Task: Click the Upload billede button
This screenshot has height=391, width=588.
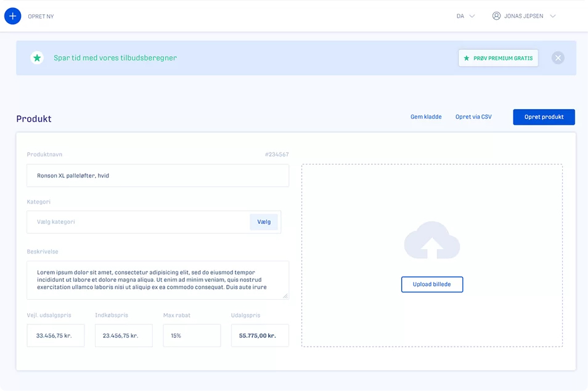Action: tap(431, 284)
